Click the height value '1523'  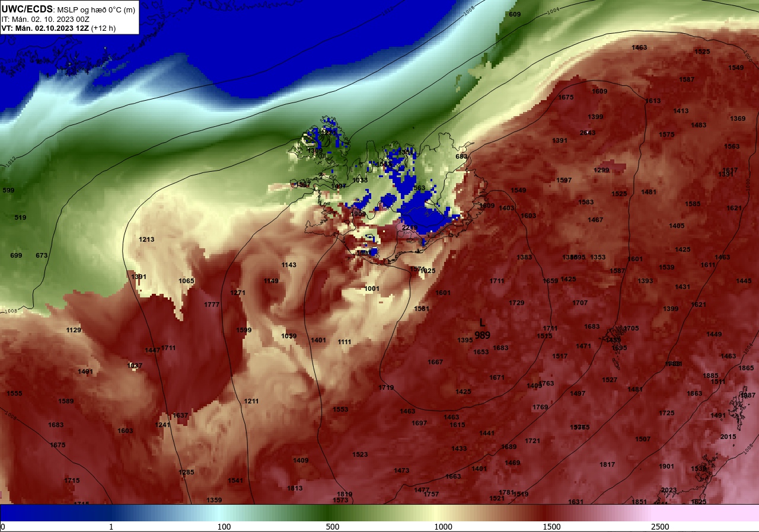360,454
